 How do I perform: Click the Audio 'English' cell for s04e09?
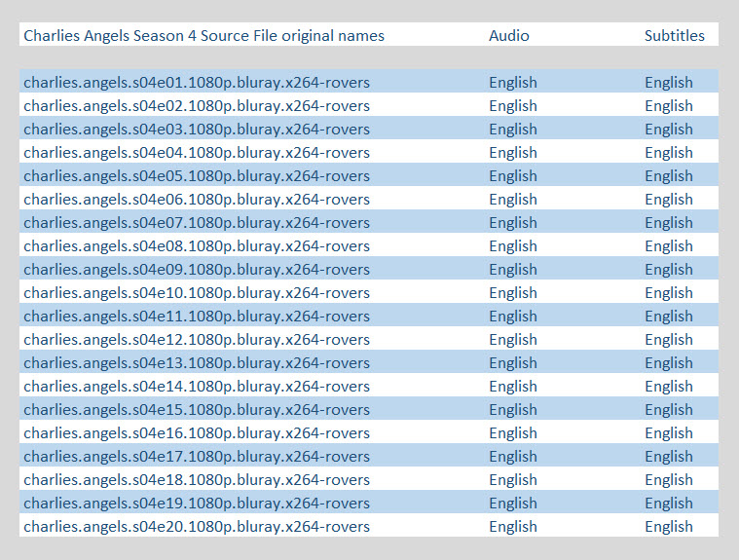point(513,269)
